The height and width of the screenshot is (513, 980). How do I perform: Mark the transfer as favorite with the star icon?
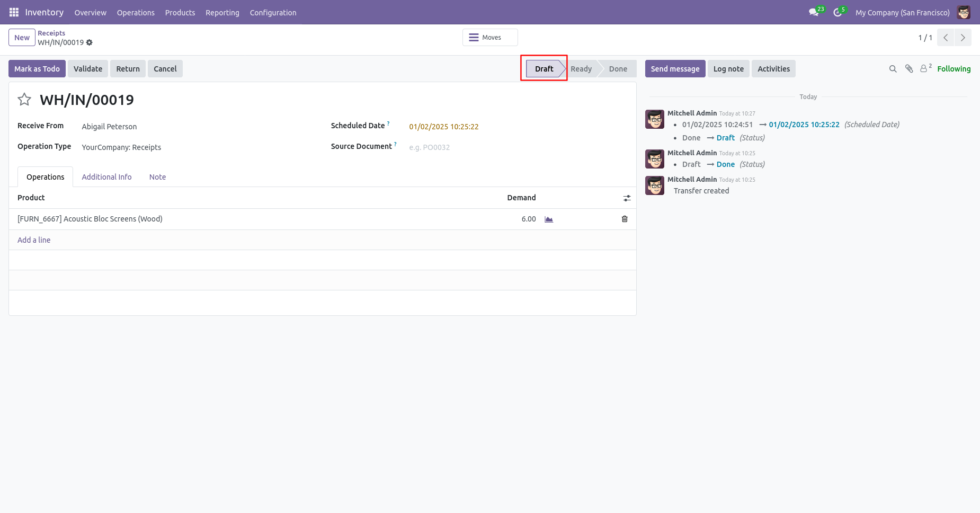point(24,100)
